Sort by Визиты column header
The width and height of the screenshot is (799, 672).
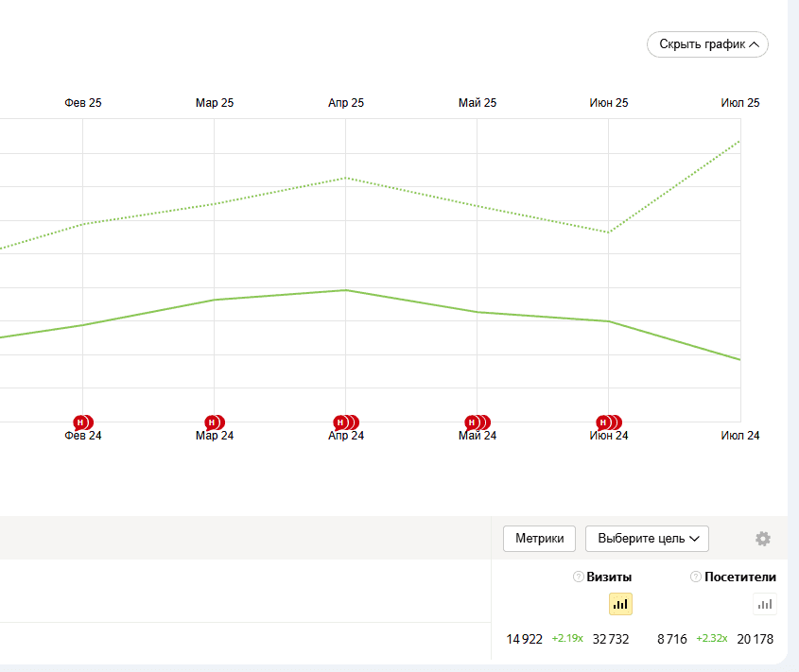coord(609,577)
